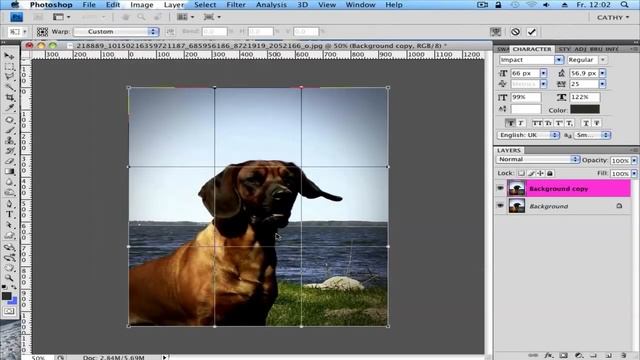Open the Image menu
The image size is (640, 360).
142,5
